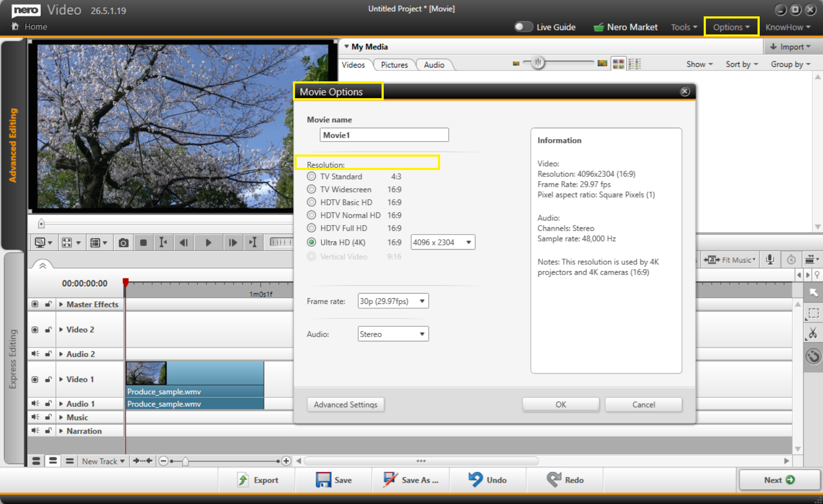Click the timeline zoom-out minus icon
Image resolution: width=823 pixels, height=504 pixels.
[163, 461]
